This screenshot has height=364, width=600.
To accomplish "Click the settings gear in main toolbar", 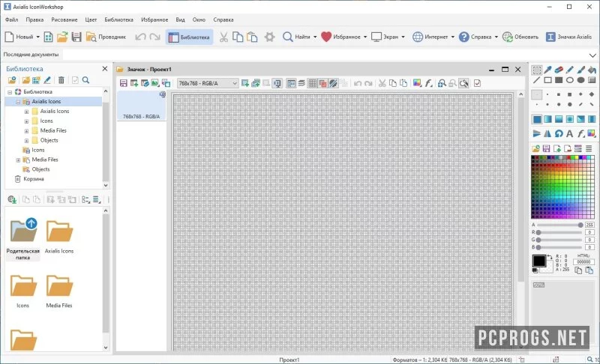I will tap(270, 37).
